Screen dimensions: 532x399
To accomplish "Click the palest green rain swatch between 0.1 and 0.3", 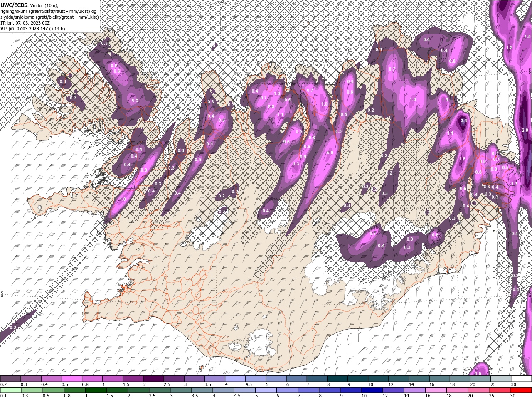I will (11, 390).
